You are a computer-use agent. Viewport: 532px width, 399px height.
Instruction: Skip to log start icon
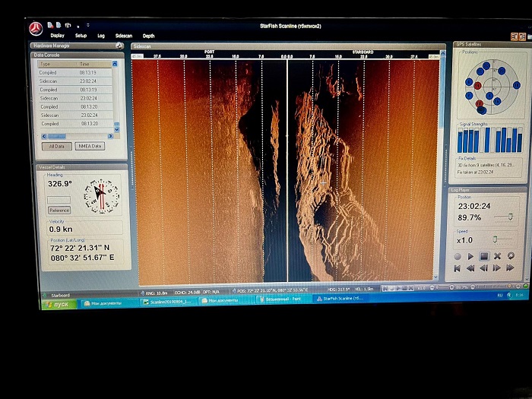click(458, 268)
